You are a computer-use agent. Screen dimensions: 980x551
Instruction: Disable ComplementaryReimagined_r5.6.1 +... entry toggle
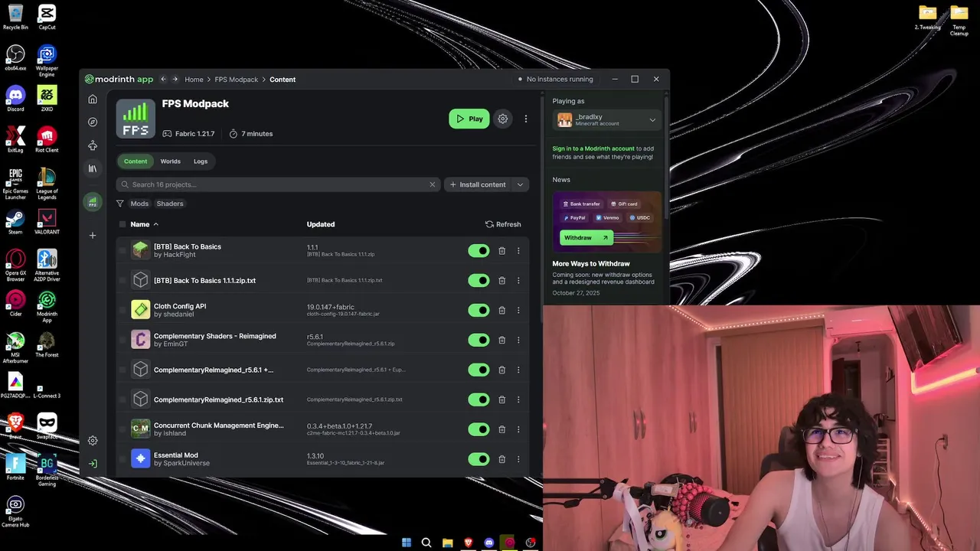(479, 370)
